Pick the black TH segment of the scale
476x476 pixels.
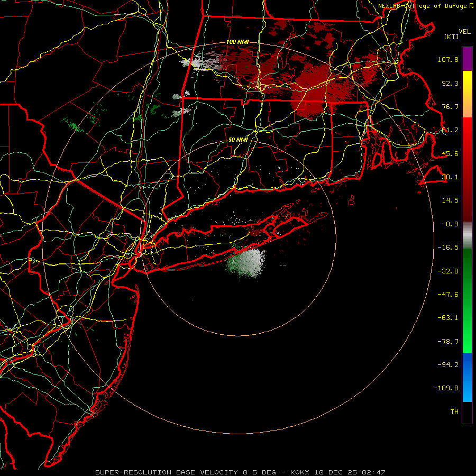click(x=467, y=413)
